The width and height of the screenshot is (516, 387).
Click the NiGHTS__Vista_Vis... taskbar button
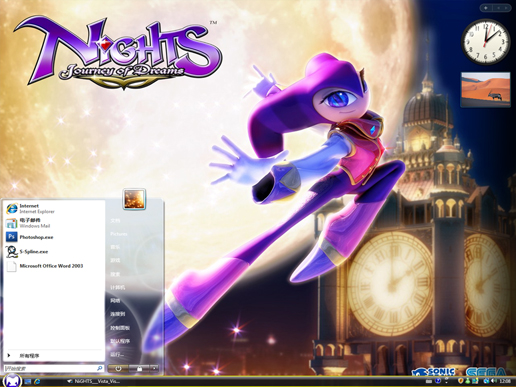click(93, 381)
